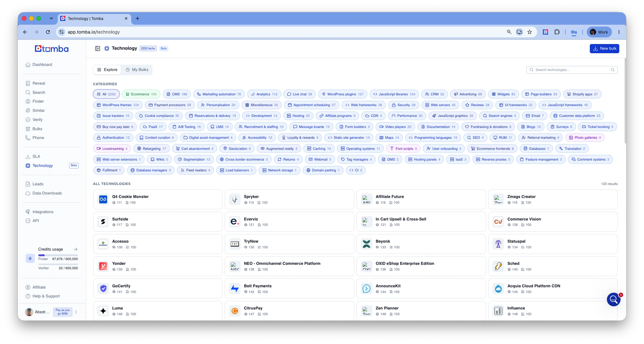This screenshot has height=344, width=644.
Task: Reload the page in Chrome
Action: pyautogui.click(x=48, y=32)
